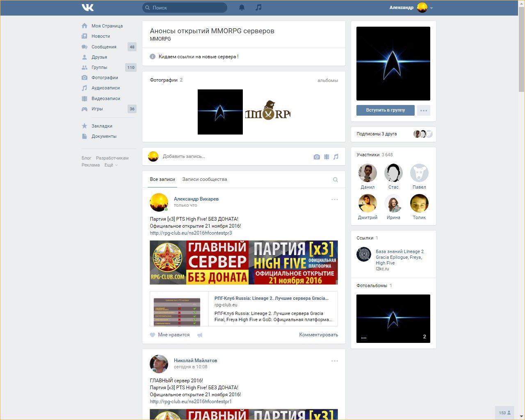Open Блог footer link

87,158
